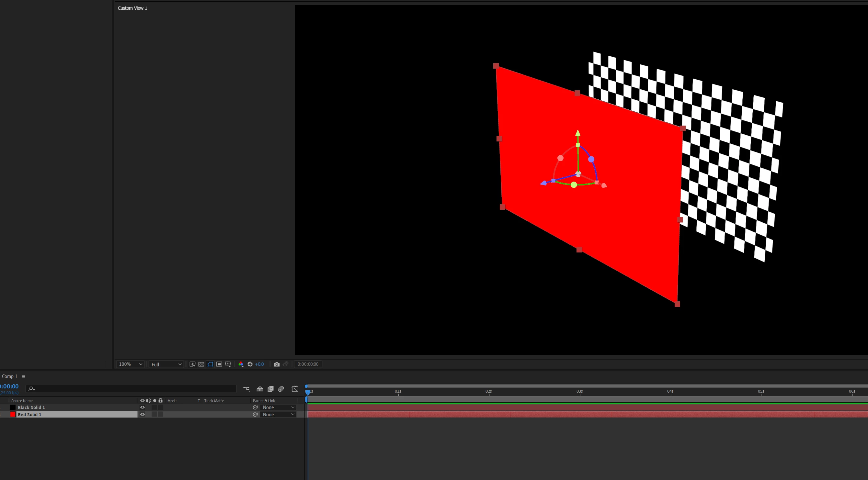Click the Red Solid 1 label color swatch
This screenshot has width=868, height=480.
pos(13,414)
